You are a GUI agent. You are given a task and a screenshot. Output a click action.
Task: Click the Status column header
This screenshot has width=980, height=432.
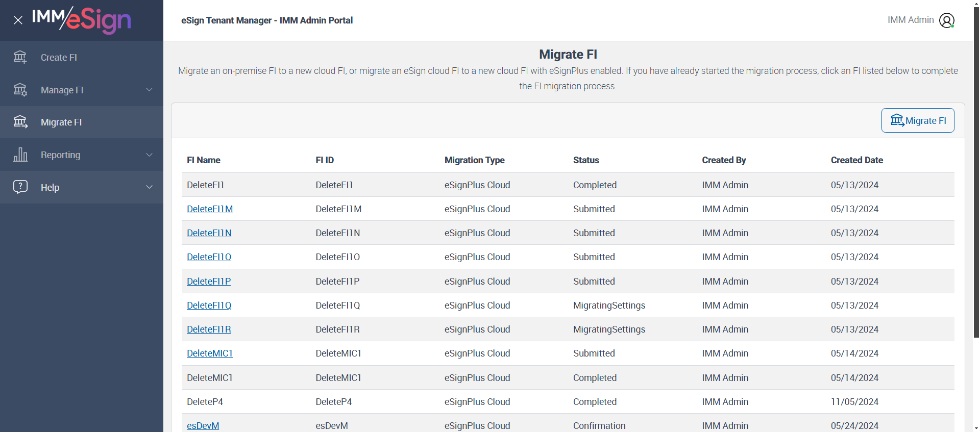[x=586, y=160]
